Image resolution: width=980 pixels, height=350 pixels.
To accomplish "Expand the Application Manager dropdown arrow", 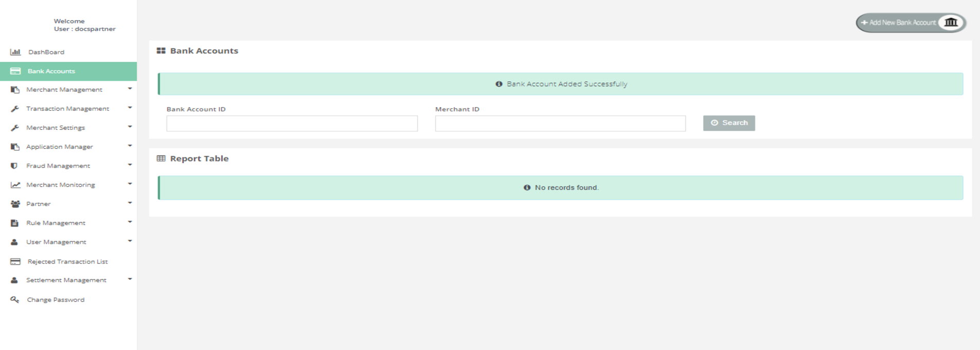I will pos(130,146).
